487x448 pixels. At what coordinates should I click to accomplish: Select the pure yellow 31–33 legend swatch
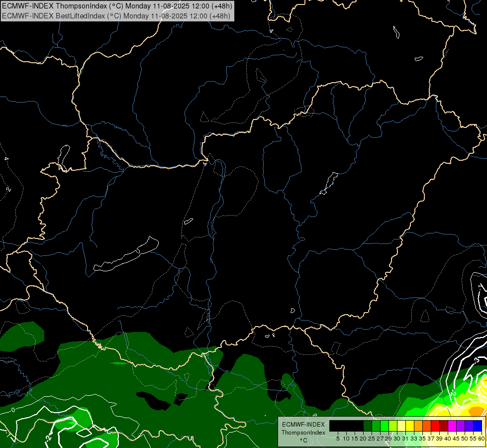tap(410, 426)
